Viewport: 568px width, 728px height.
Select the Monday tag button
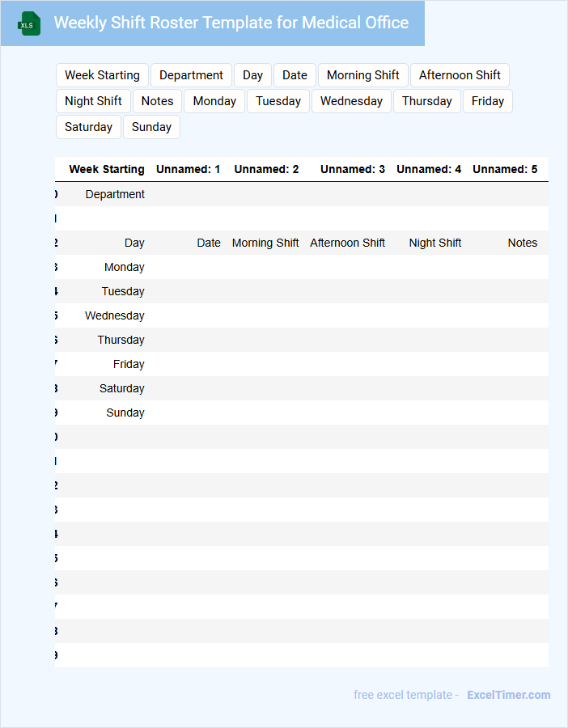point(214,101)
